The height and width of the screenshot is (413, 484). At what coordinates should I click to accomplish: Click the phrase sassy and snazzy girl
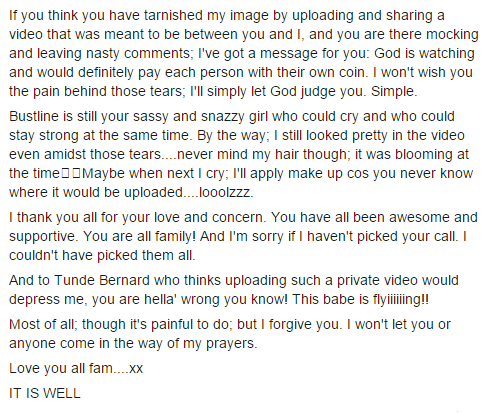[x=201, y=116]
